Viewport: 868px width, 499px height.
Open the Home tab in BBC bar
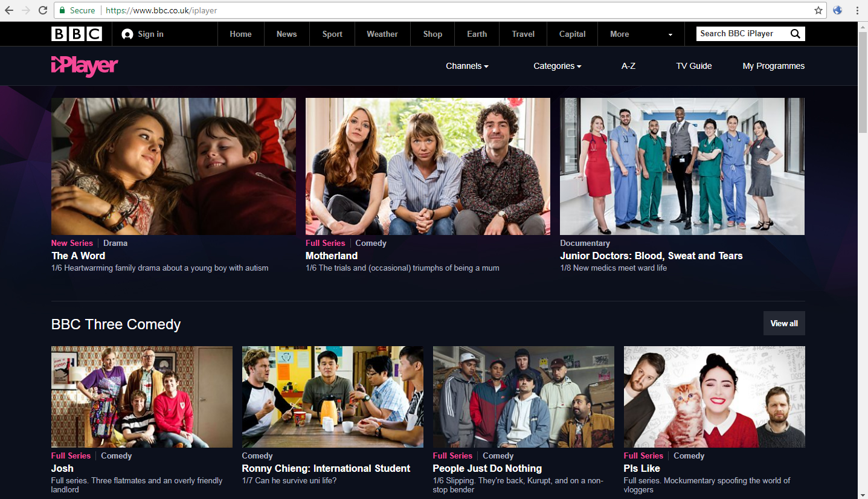[240, 34]
